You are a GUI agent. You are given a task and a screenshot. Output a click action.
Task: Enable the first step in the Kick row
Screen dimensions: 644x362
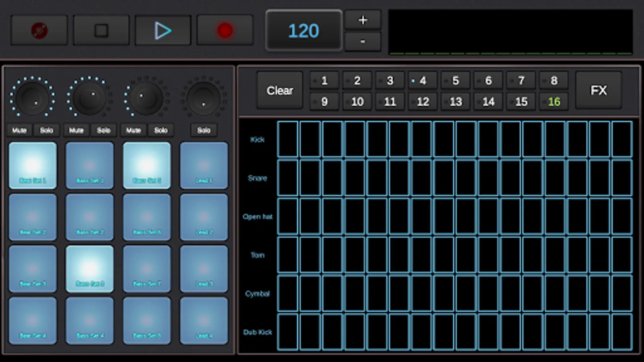point(288,139)
